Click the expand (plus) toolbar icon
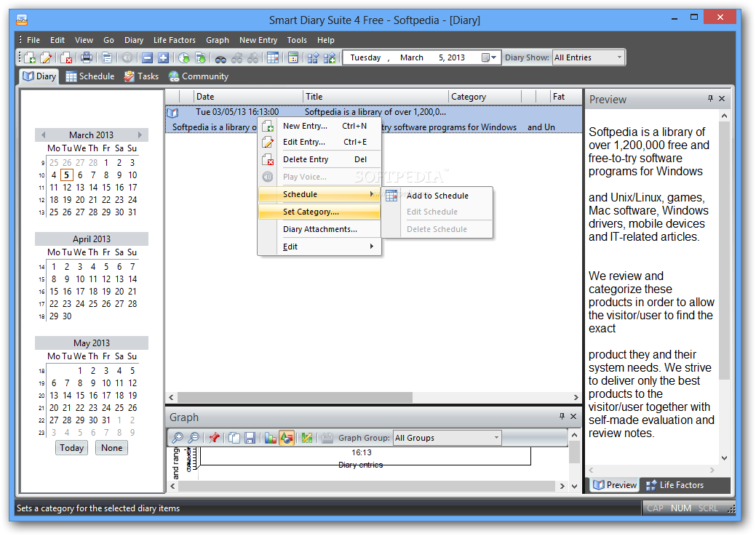This screenshot has width=756, height=536. point(164,58)
